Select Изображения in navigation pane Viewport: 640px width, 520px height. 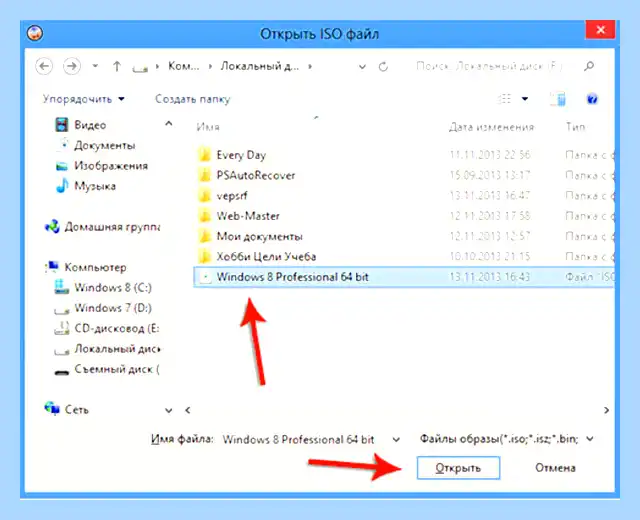[x=111, y=166]
